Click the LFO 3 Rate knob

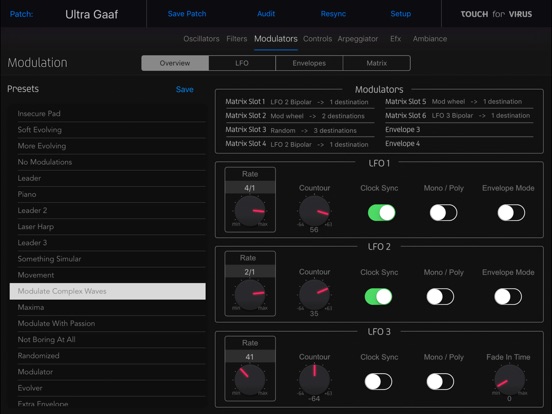point(250,380)
